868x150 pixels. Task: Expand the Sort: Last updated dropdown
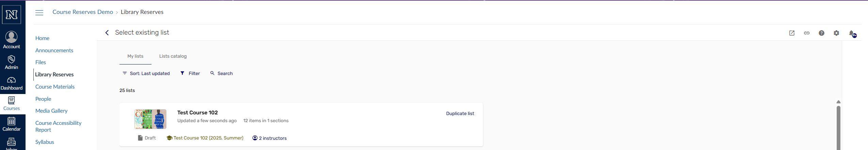click(x=146, y=73)
